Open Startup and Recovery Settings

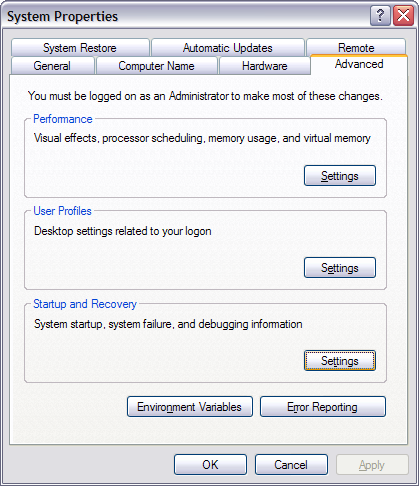pos(340,361)
